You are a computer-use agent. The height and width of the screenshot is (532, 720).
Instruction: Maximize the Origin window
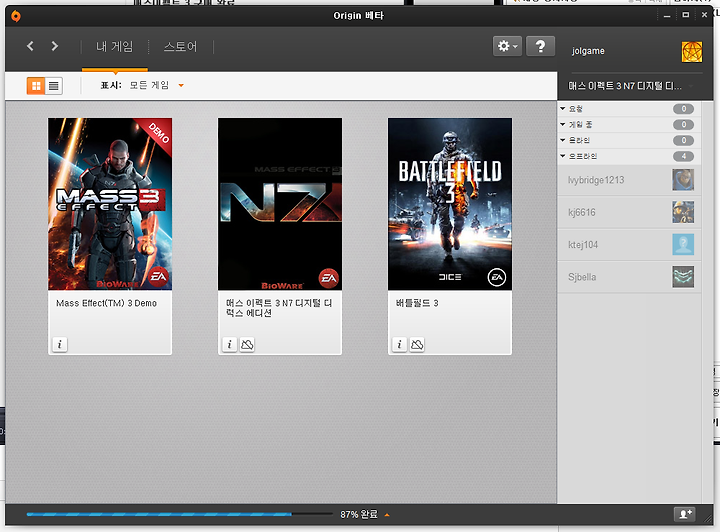click(x=686, y=15)
